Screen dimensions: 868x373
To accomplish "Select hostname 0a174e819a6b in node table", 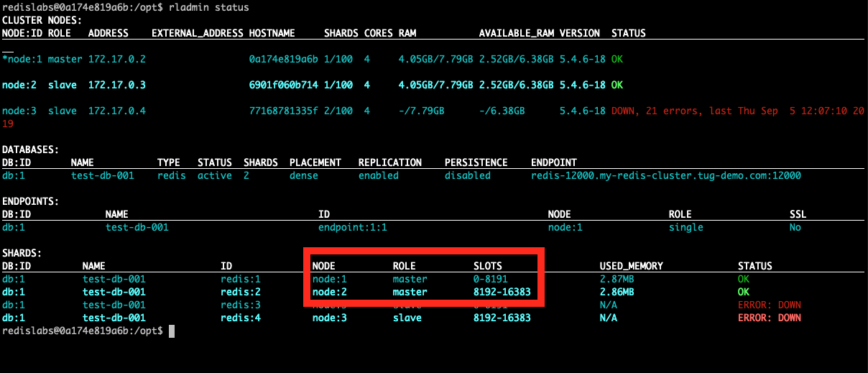I will click(x=284, y=59).
